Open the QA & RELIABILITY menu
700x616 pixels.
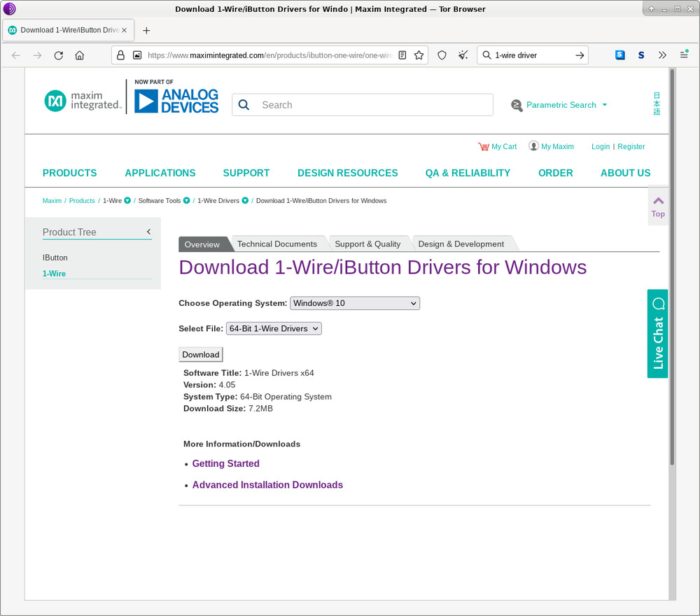468,173
